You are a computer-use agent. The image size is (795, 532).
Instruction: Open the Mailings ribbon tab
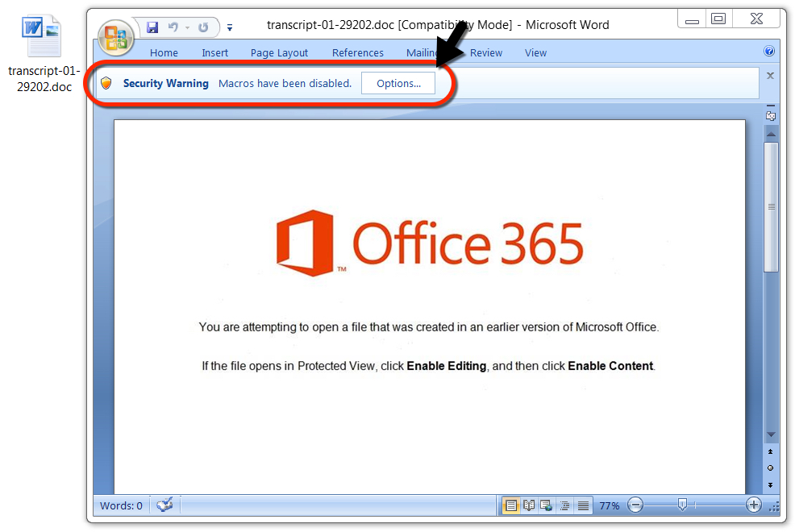pos(422,52)
